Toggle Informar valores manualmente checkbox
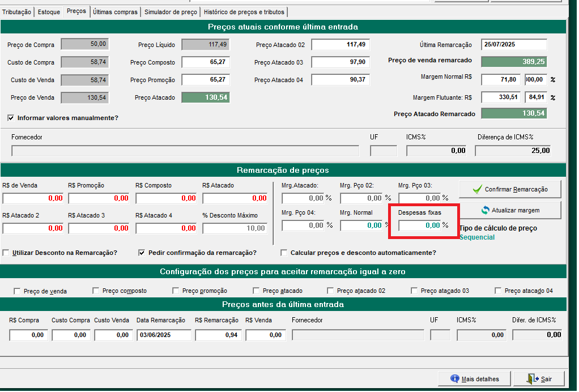The height and width of the screenshot is (392, 579). [x=11, y=118]
